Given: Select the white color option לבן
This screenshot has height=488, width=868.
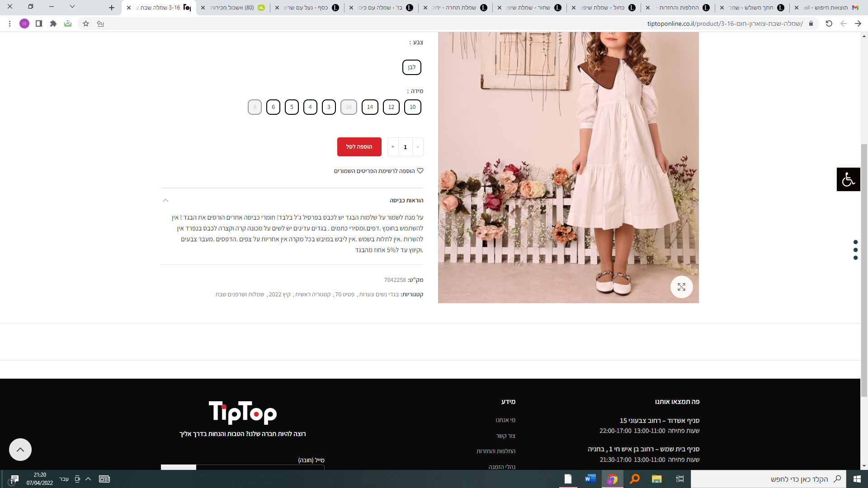Looking at the screenshot, I should pyautogui.click(x=411, y=67).
